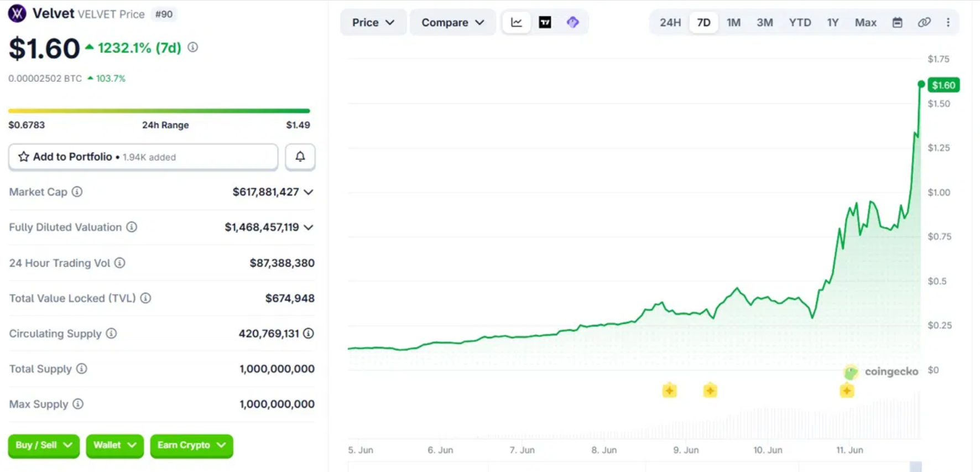
Task: Click the $0.6783 range low value
Action: coord(27,125)
